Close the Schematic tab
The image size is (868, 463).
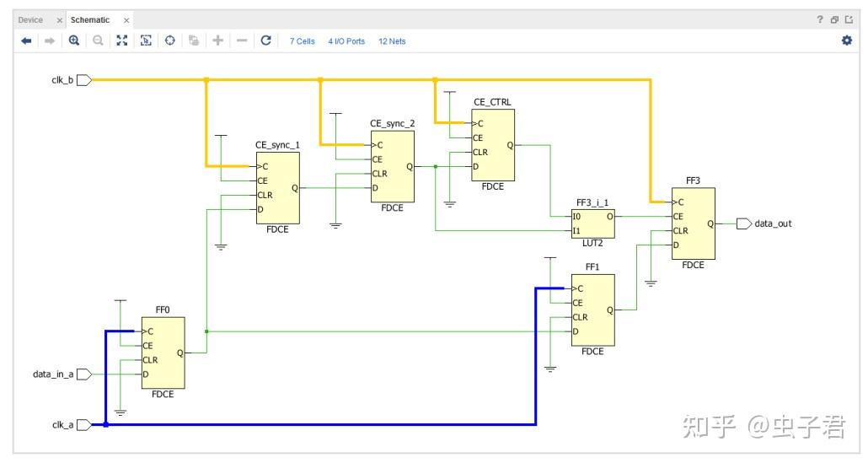(x=126, y=20)
